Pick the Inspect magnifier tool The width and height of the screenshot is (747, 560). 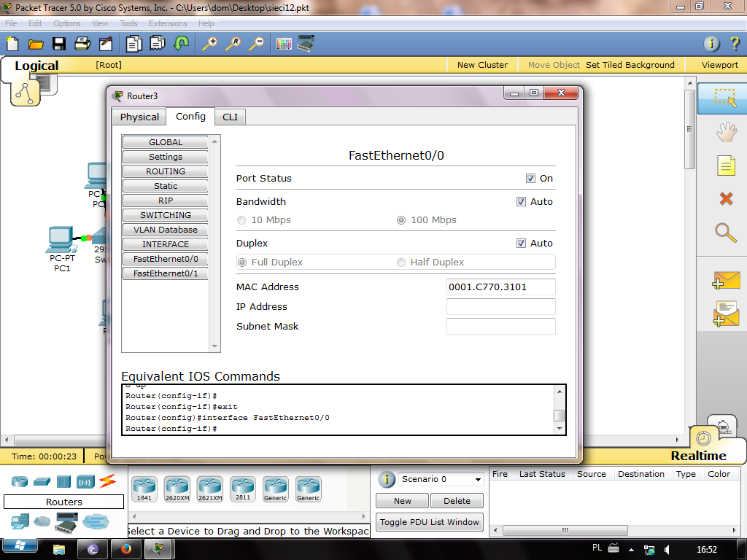pyautogui.click(x=726, y=233)
